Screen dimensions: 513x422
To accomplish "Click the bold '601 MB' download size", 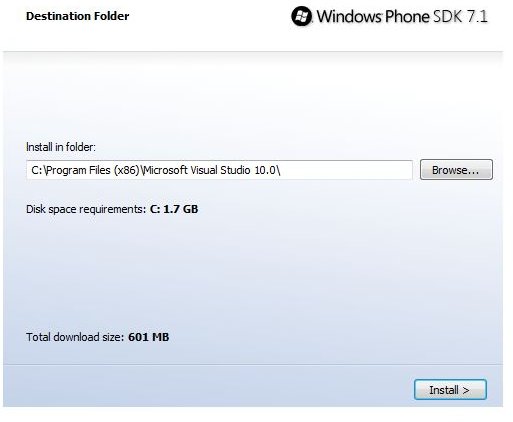I will tap(149, 337).
